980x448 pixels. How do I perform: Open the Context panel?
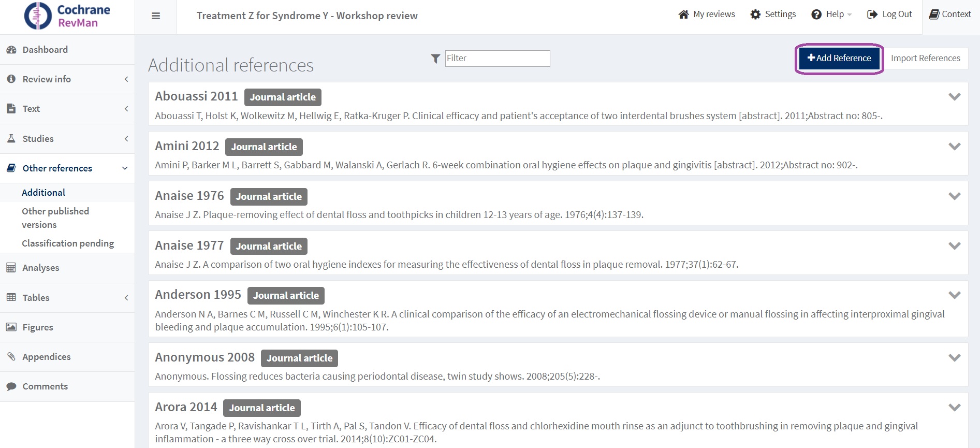[950, 15]
